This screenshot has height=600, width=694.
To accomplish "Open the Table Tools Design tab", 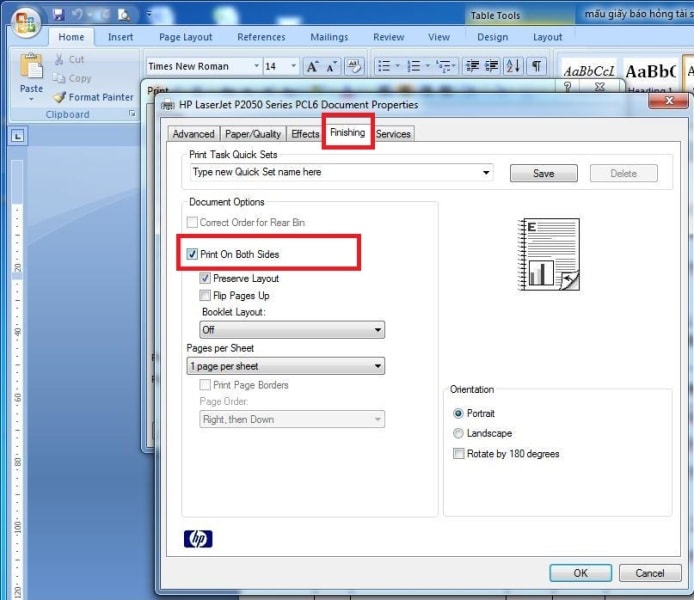I will [493, 37].
